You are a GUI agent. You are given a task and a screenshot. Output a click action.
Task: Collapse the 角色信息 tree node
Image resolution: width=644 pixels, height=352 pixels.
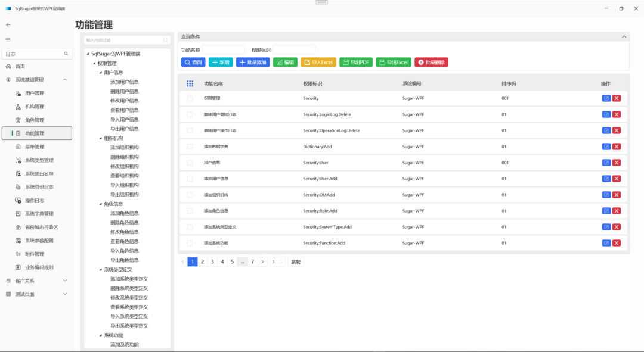point(101,204)
